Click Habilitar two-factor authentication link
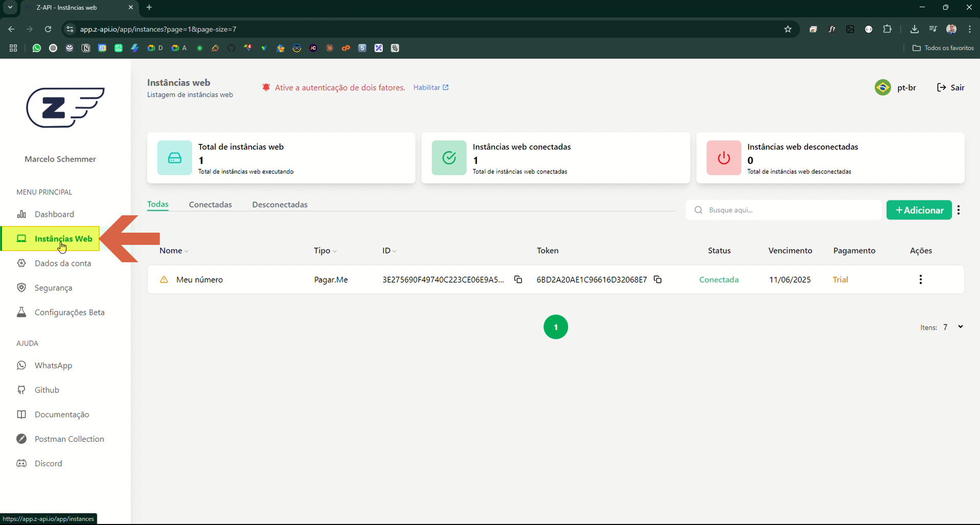The image size is (980, 525). 431,87
